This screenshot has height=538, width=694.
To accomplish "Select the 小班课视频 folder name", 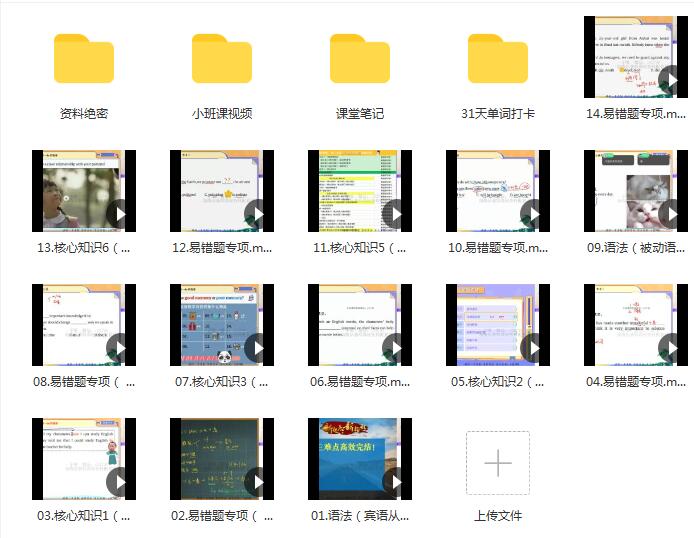I will pyautogui.click(x=222, y=114).
